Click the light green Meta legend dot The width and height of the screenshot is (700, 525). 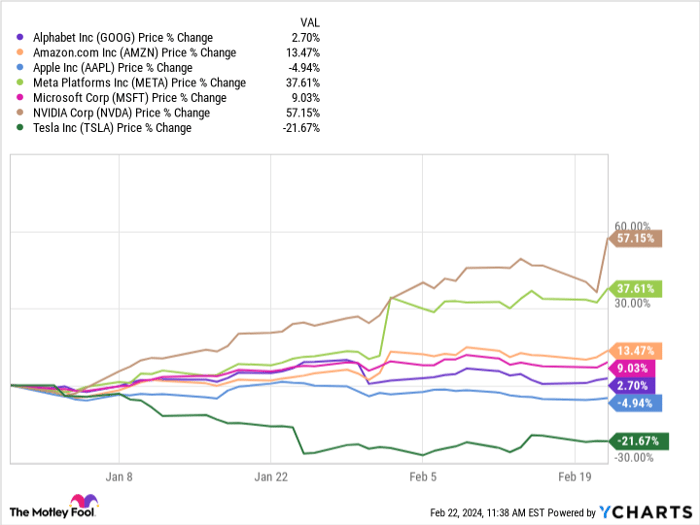point(20,83)
